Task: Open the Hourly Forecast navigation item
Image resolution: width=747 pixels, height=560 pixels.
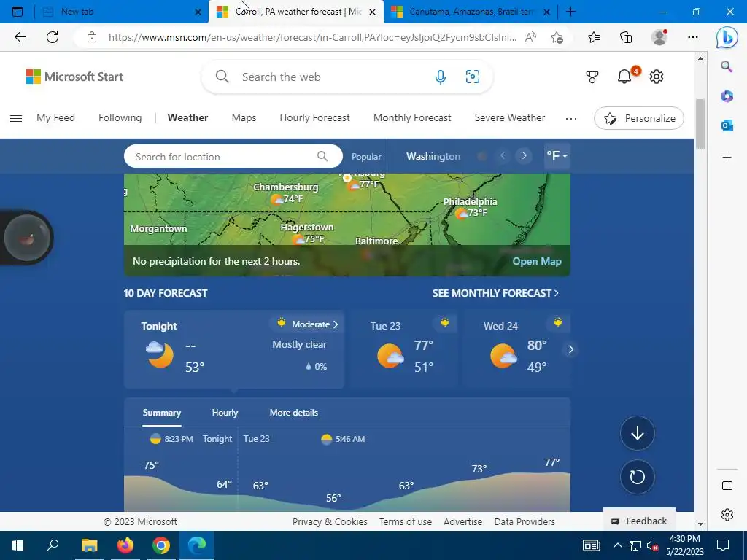Action: point(314,117)
